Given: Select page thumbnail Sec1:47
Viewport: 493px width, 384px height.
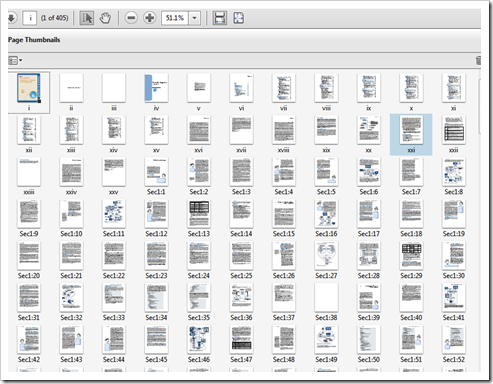Looking at the screenshot, I should 241,339.
